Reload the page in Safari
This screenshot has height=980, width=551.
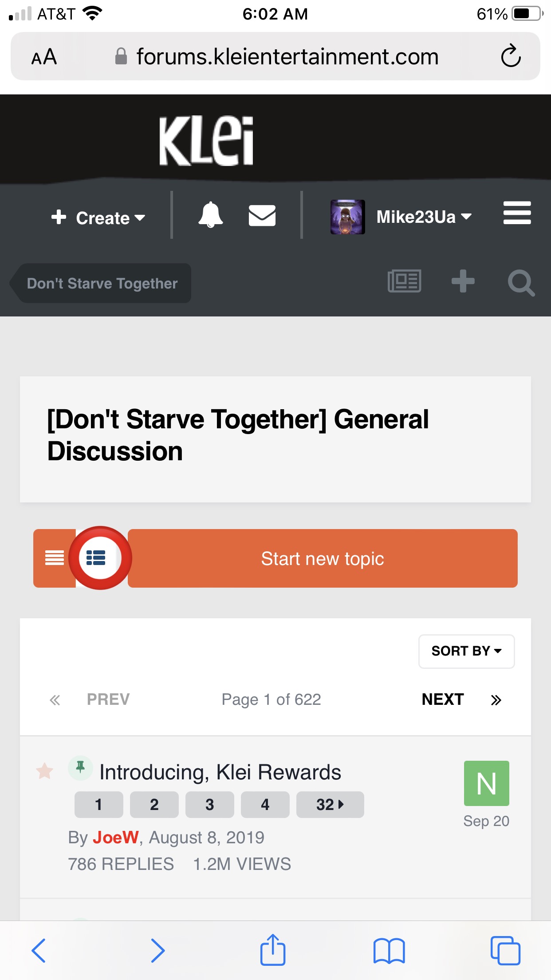(511, 56)
